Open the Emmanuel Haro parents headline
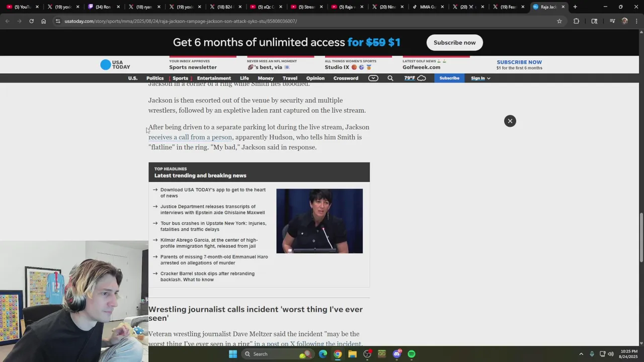Viewport: 644px width, 362px height. pyautogui.click(x=214, y=259)
